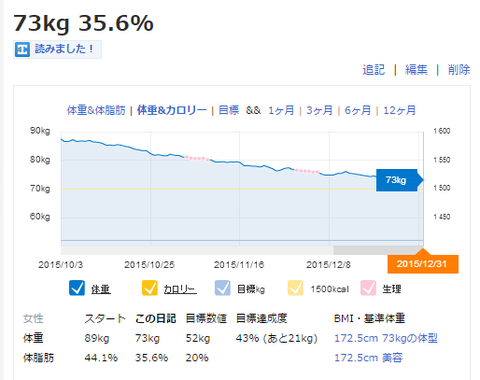
Task: Select the 体重&カロリー chart tab
Action: (172, 110)
